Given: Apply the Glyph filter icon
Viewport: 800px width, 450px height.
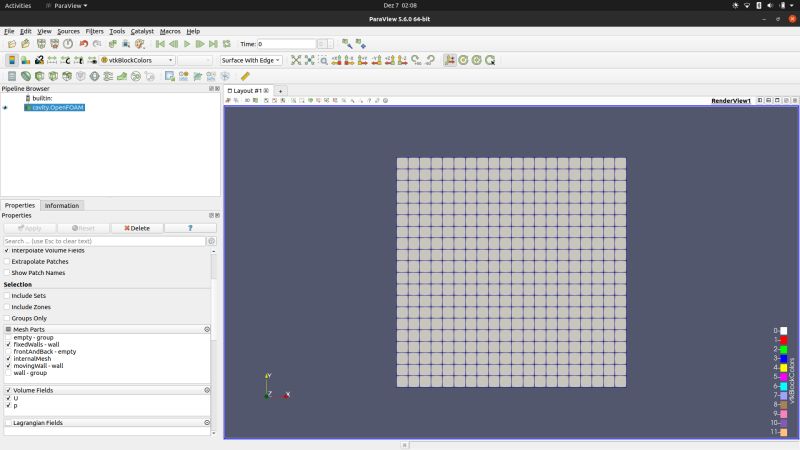Looking at the screenshot, I should (x=94, y=77).
